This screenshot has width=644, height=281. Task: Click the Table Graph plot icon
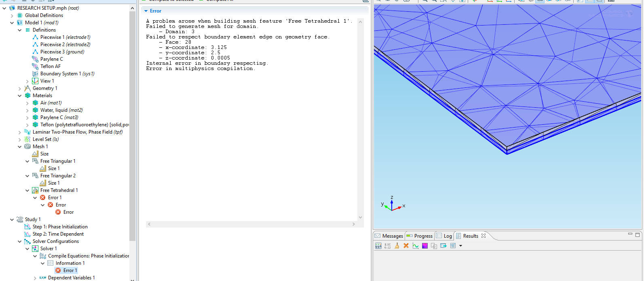click(416, 246)
